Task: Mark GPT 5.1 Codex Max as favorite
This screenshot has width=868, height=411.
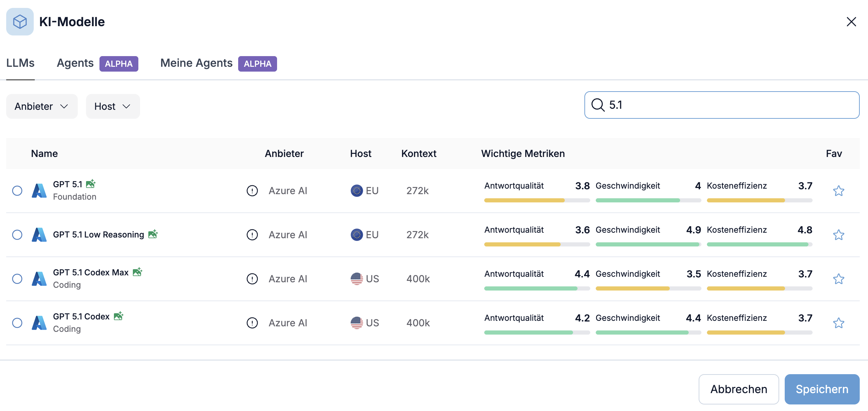Action: coord(838,279)
